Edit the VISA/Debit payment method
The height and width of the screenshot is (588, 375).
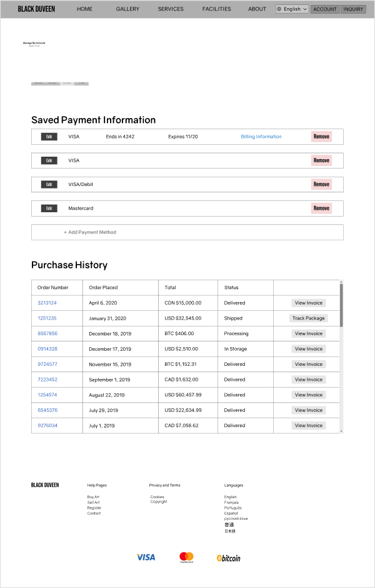[49, 185]
